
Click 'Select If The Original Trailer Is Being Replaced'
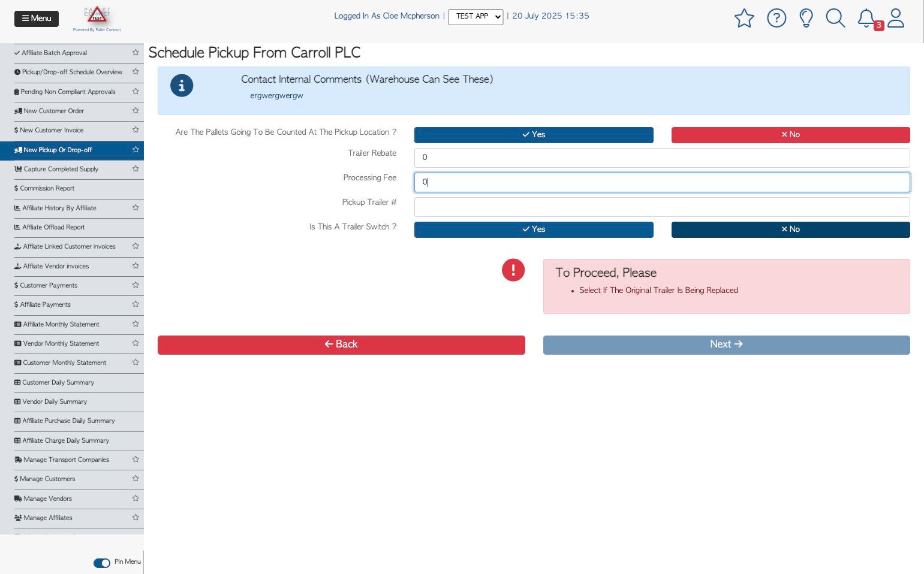[658, 291]
